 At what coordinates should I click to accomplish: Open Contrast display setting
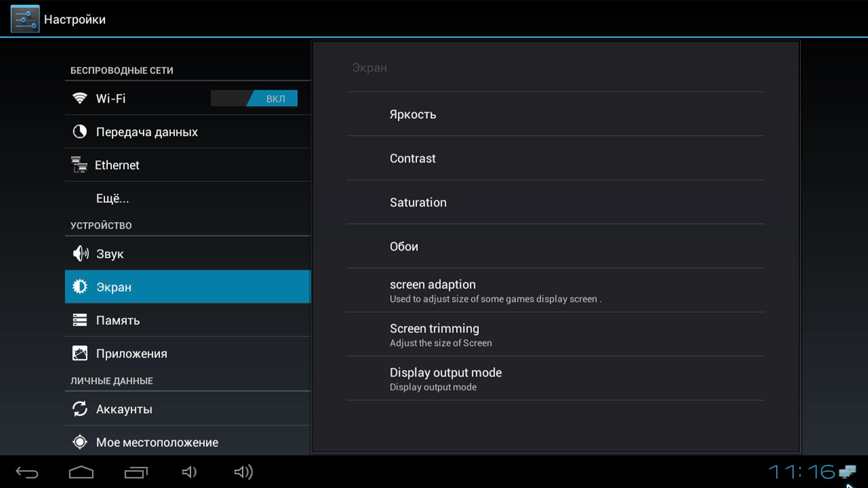pyautogui.click(x=413, y=158)
